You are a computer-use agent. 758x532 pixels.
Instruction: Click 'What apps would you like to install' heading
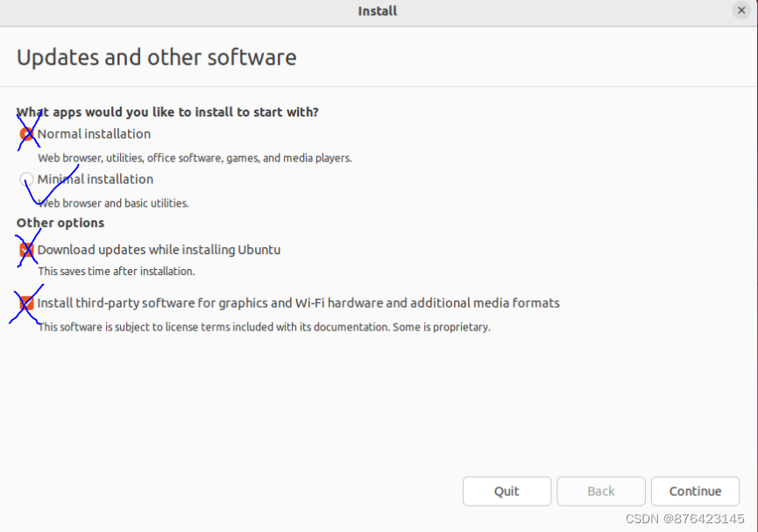tap(167, 112)
